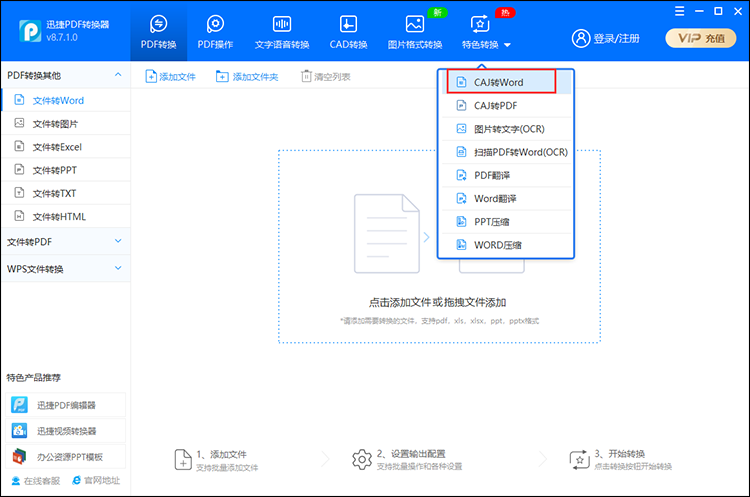Image resolution: width=750 pixels, height=497 pixels.
Task: Open the PDF转换 tab
Action: (x=158, y=32)
